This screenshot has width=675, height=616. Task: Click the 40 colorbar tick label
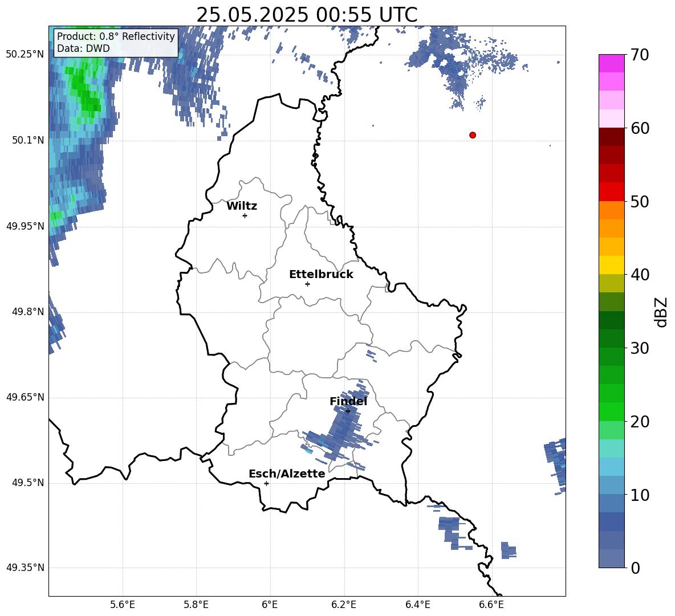(640, 275)
